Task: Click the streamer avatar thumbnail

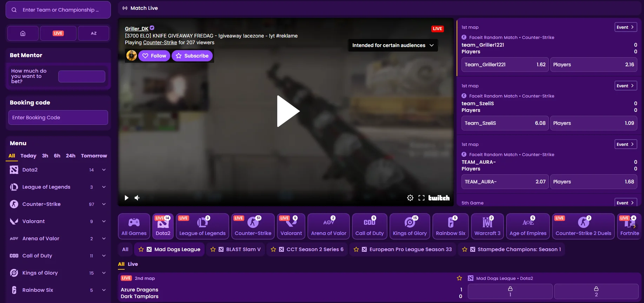Action: (x=132, y=55)
